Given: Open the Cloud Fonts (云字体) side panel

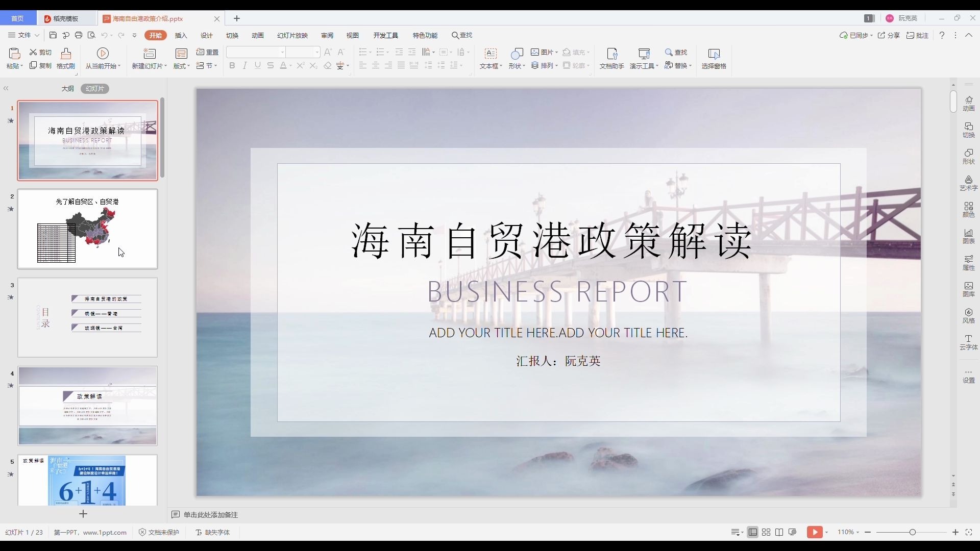Looking at the screenshot, I should (x=969, y=342).
